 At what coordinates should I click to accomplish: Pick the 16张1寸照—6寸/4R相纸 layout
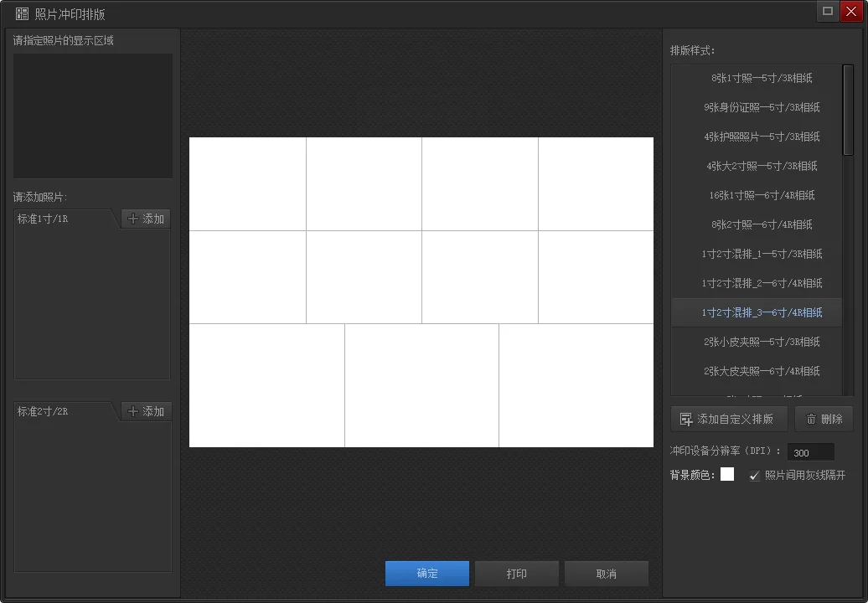click(757, 195)
